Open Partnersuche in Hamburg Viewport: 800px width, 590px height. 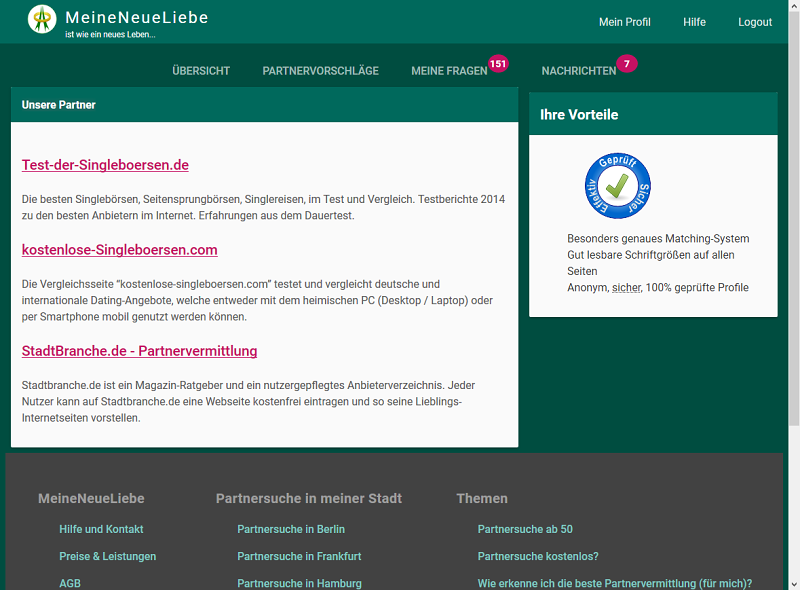click(299, 583)
